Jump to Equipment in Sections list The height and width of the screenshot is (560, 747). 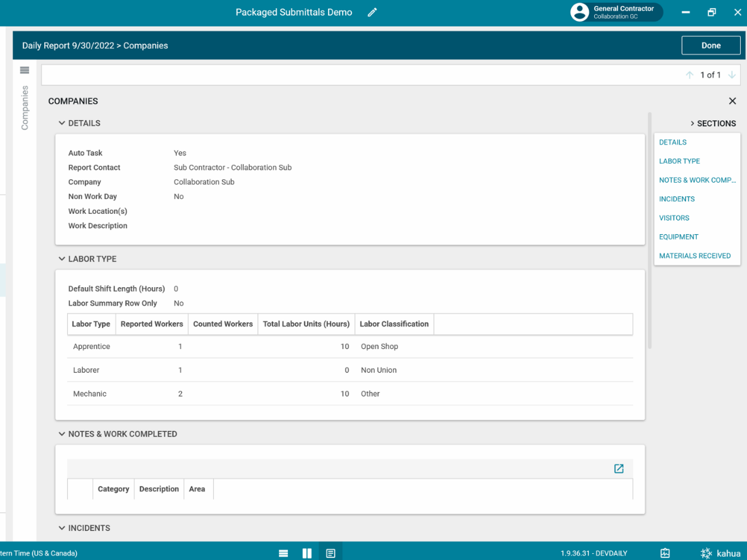[x=678, y=237]
